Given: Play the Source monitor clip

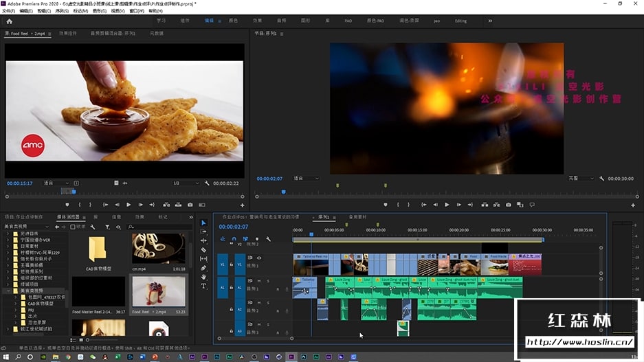Looking at the screenshot, I should (x=129, y=205).
